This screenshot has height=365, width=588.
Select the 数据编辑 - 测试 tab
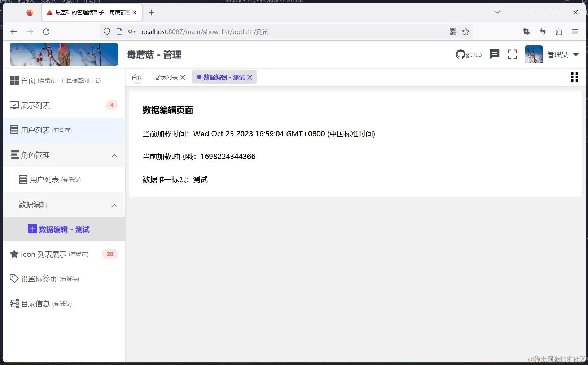tap(224, 77)
